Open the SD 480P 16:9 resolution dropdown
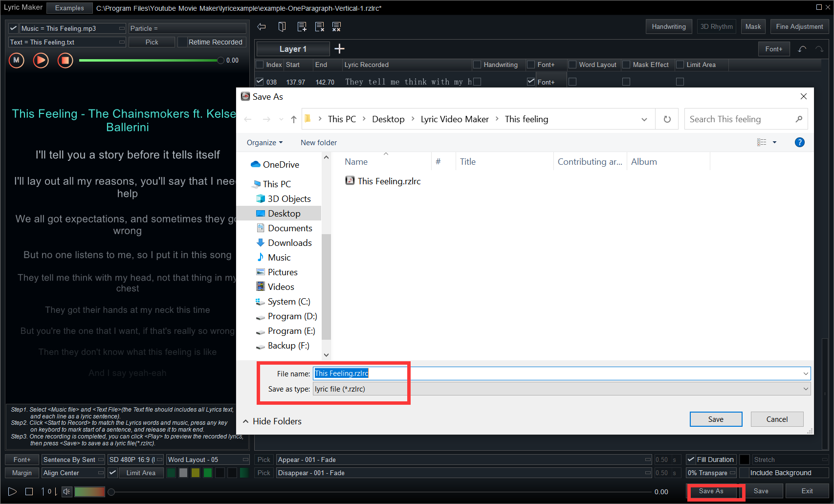Screen dimensions: 834x504 click(x=135, y=460)
